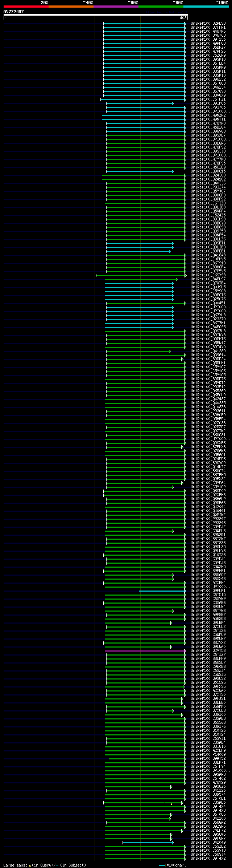Viewport: 232px width, 868px height.
Task: Choose hit UniRef100_B9FCT6
Action: coord(208,295)
